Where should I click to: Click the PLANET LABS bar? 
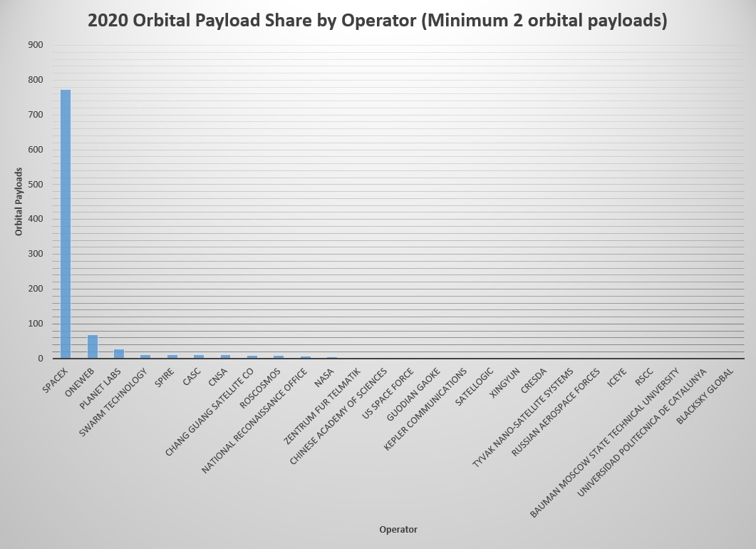coord(119,354)
